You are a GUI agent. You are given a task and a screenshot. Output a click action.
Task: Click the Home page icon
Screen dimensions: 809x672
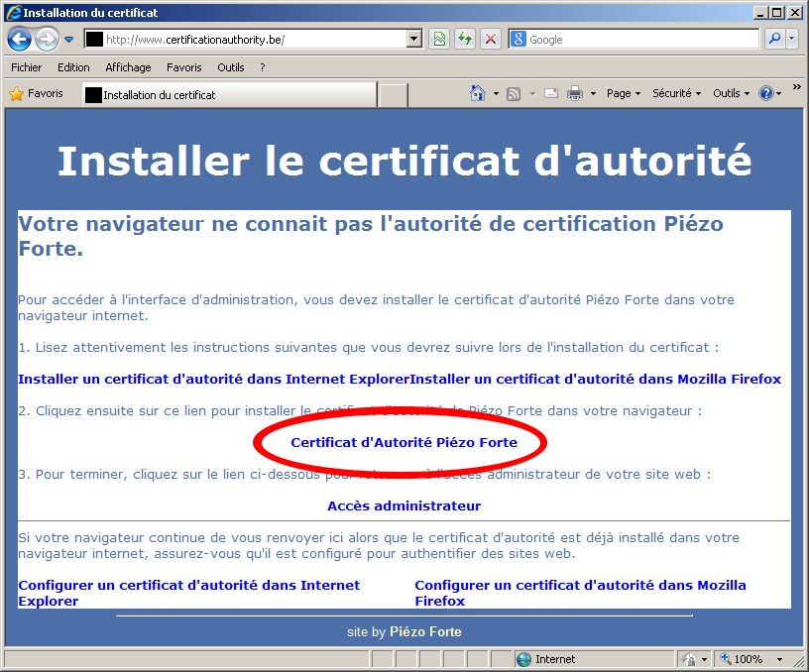pos(477,93)
